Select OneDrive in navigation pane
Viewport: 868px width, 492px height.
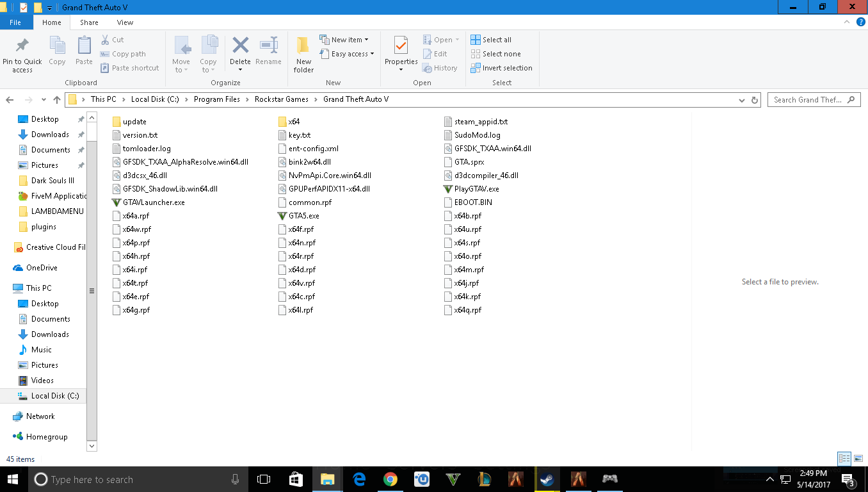(36, 268)
